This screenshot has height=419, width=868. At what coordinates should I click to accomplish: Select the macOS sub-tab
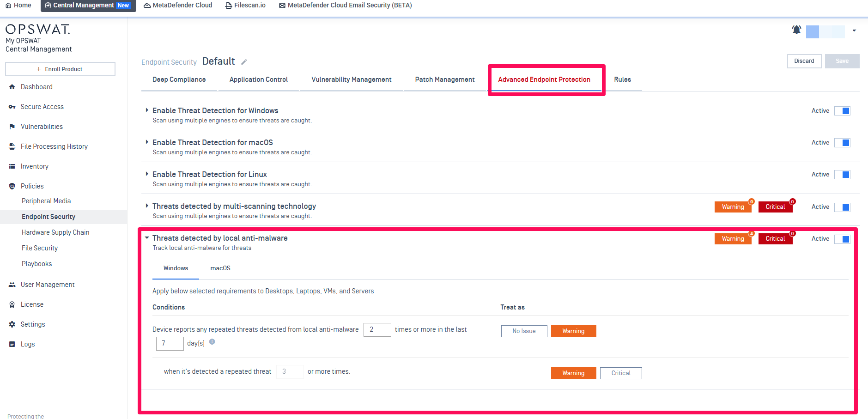click(220, 268)
